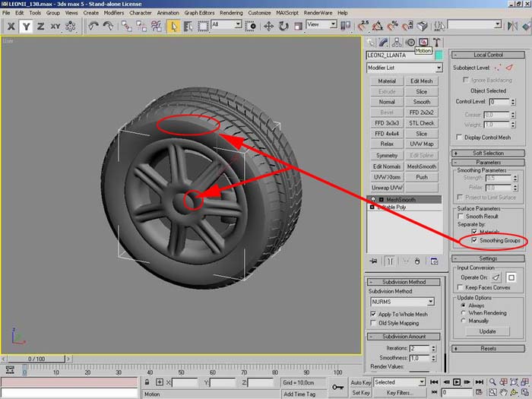Enable Display Control Mesh checkbox
Screen dimensions: 532x399
pos(459,137)
